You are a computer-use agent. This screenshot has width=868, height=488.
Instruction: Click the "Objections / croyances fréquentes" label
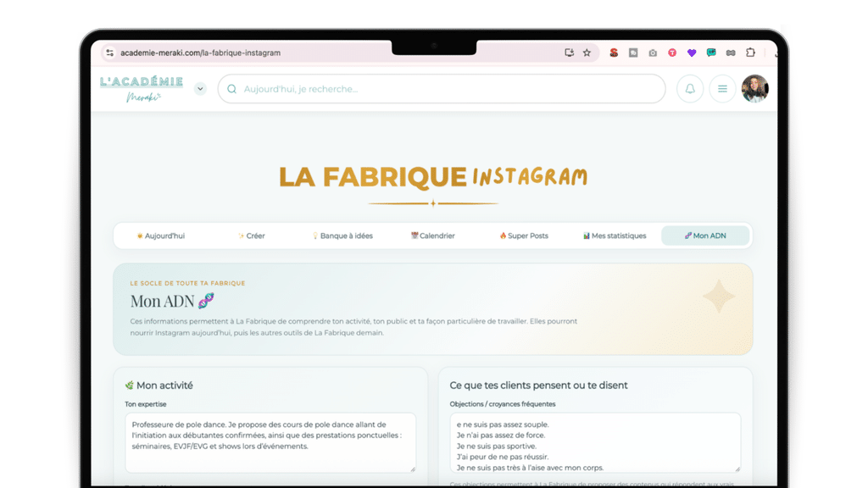(503, 404)
